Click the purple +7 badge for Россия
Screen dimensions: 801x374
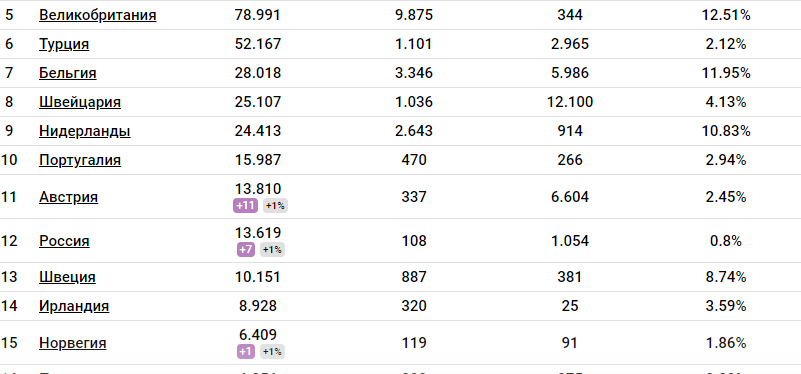(x=246, y=250)
